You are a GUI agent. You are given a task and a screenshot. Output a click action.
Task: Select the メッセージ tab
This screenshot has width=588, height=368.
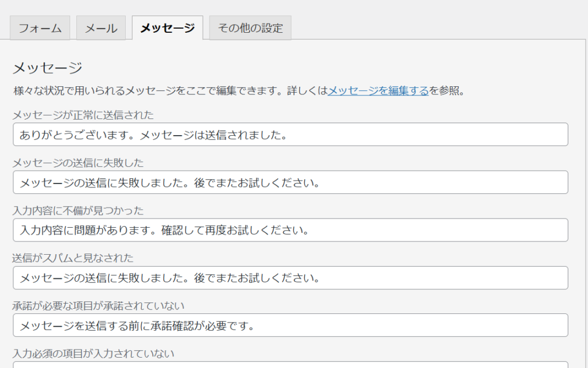(x=167, y=28)
